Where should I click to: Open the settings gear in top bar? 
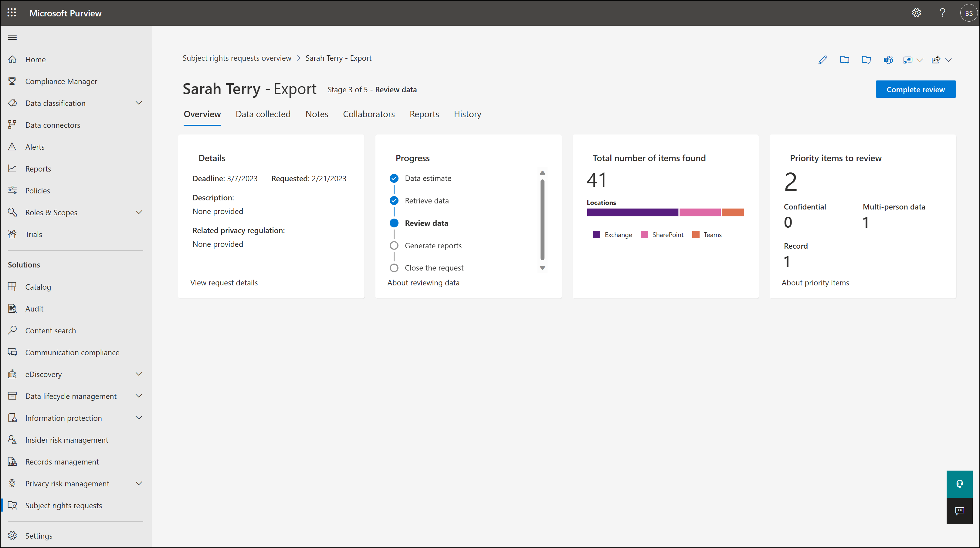[916, 13]
